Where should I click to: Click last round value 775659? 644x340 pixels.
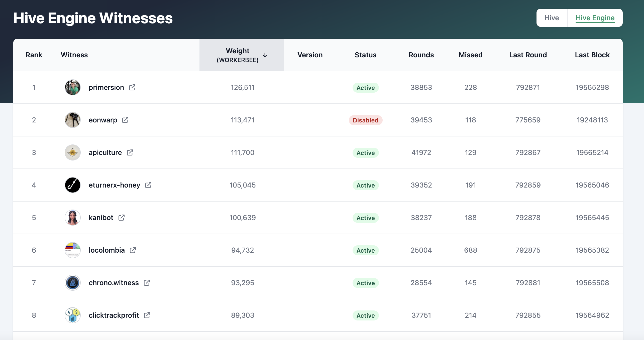click(528, 120)
